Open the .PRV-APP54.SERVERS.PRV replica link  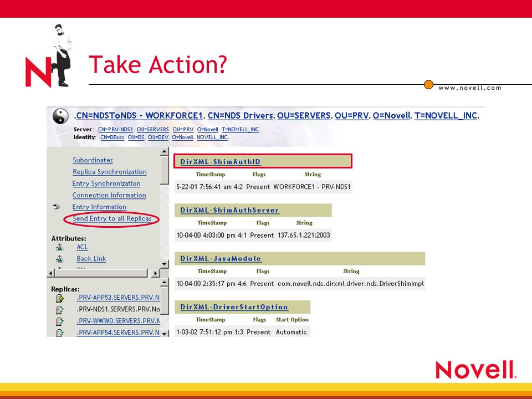[118, 332]
